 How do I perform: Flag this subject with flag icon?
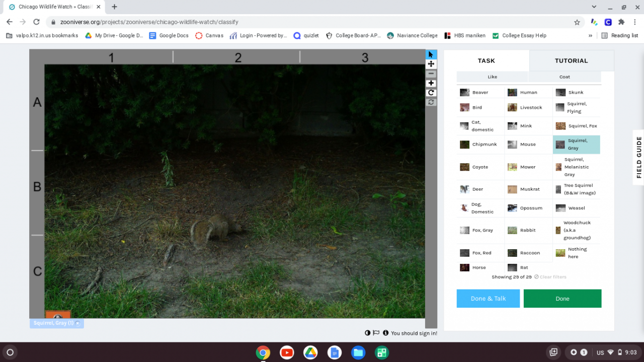pos(376,333)
